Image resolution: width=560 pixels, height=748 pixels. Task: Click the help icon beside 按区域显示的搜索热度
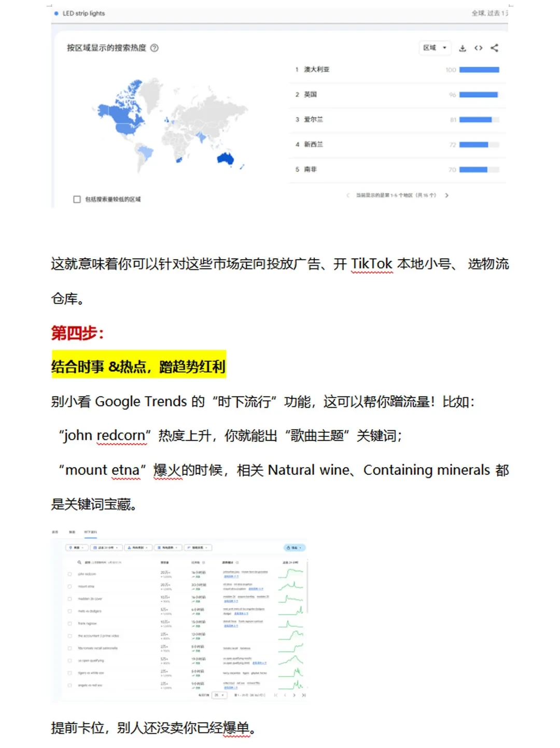click(x=154, y=48)
